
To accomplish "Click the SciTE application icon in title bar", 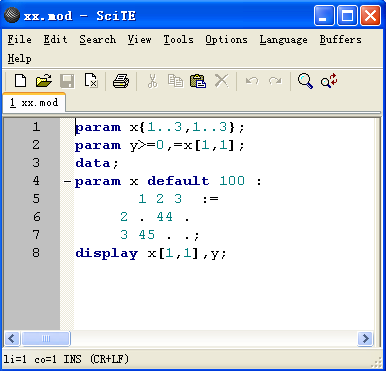I will coord(12,15).
